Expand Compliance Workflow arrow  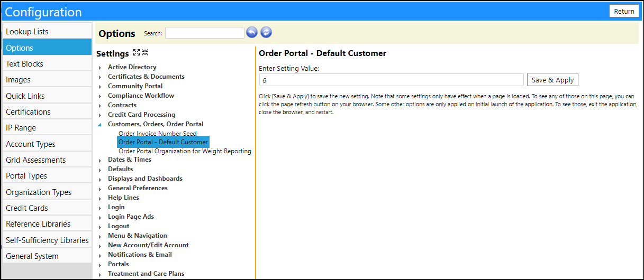coord(100,96)
